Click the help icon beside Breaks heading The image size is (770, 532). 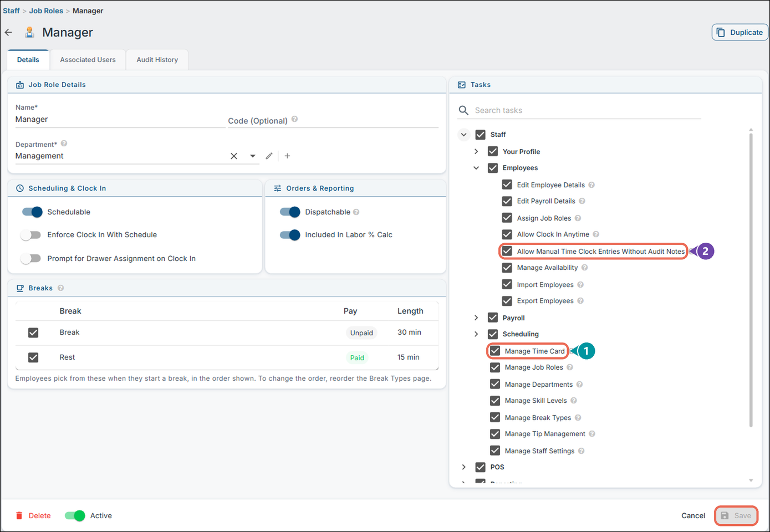60,288
